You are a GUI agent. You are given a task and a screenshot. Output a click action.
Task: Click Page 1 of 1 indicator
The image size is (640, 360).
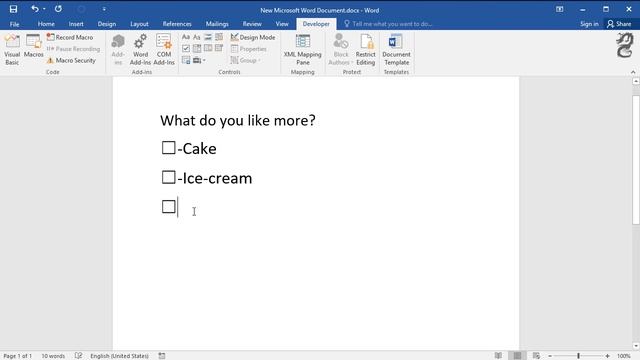pyautogui.click(x=18, y=356)
